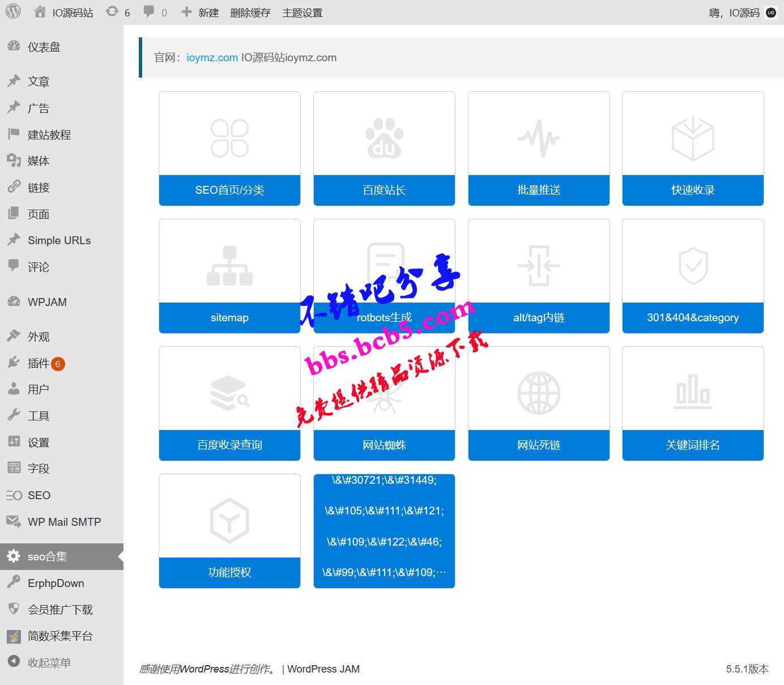The width and height of the screenshot is (784, 685).
Task: Click the 网站蜘蛛 blue button
Action: point(384,445)
